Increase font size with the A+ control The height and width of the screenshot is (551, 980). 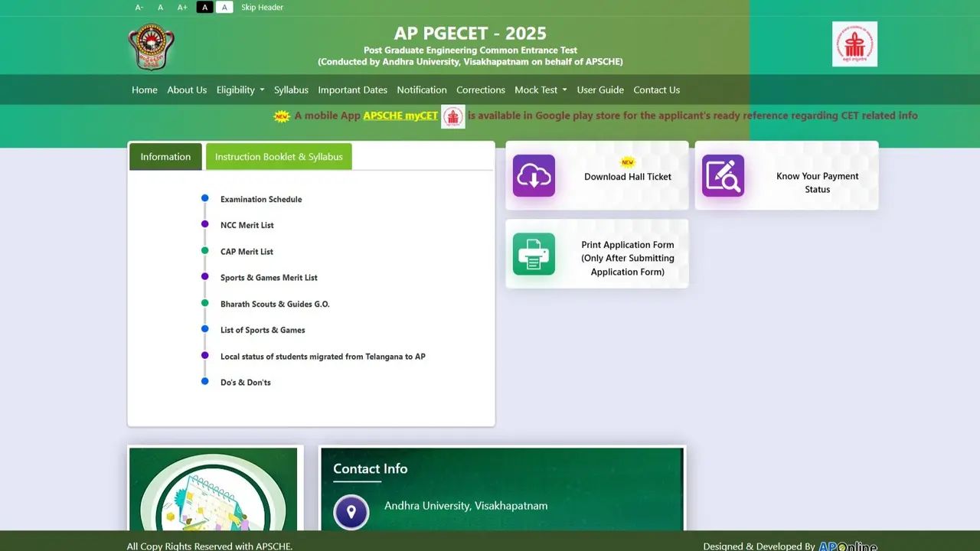[x=182, y=7]
